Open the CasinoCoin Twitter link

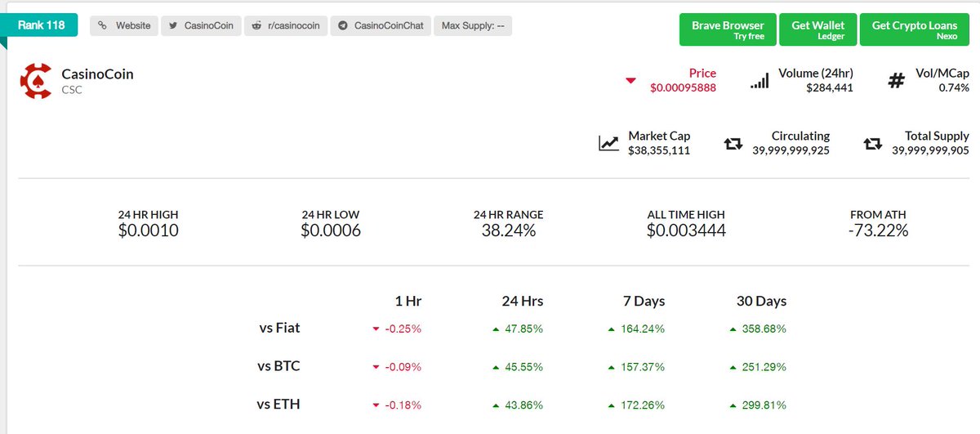click(x=201, y=25)
